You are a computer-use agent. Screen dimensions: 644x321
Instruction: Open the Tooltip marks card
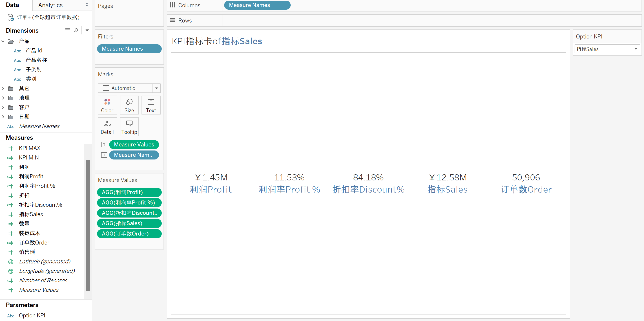tap(129, 127)
